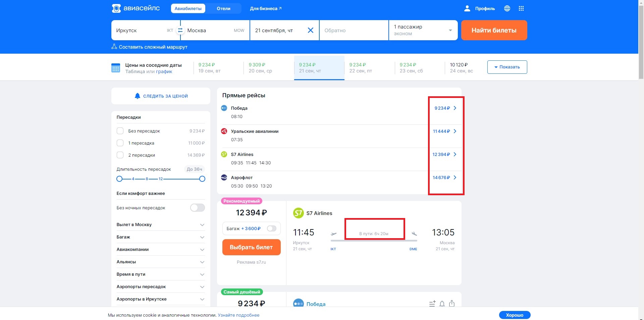Click the 'Обратно' return date field
Viewport: 644px width, 320px height.
point(354,30)
